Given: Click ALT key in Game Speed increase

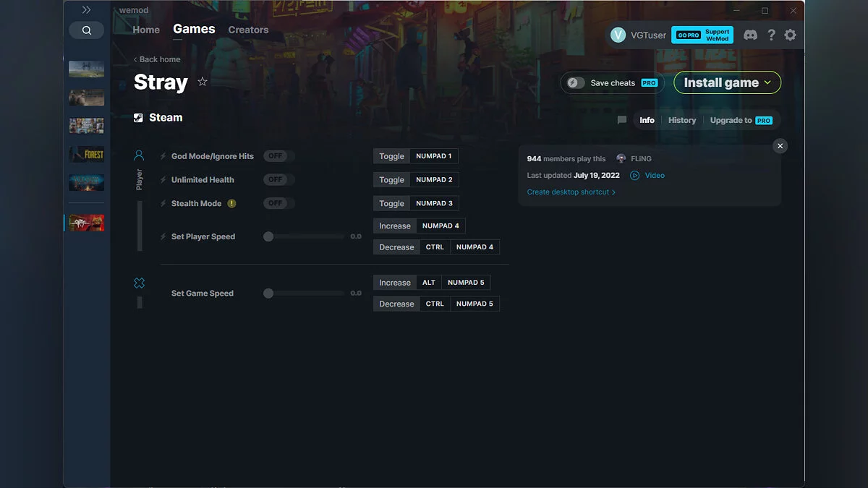Looking at the screenshot, I should tap(429, 283).
